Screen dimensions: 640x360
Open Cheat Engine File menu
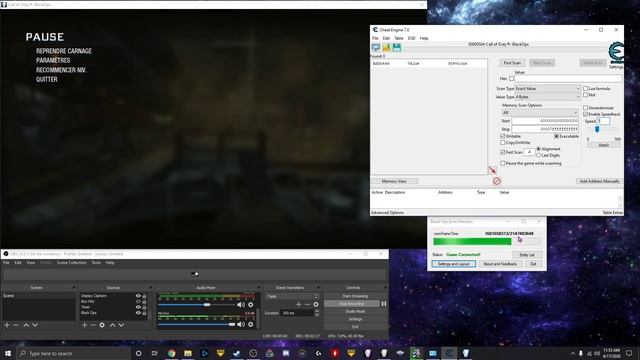pyautogui.click(x=375, y=38)
